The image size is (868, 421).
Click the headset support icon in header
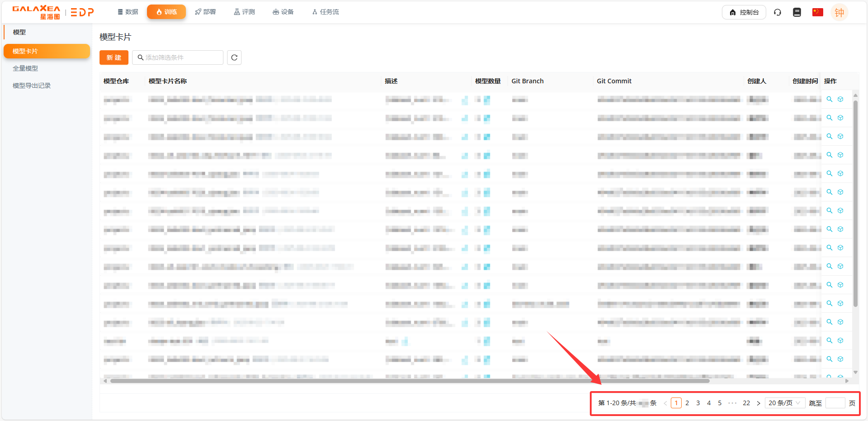point(778,12)
